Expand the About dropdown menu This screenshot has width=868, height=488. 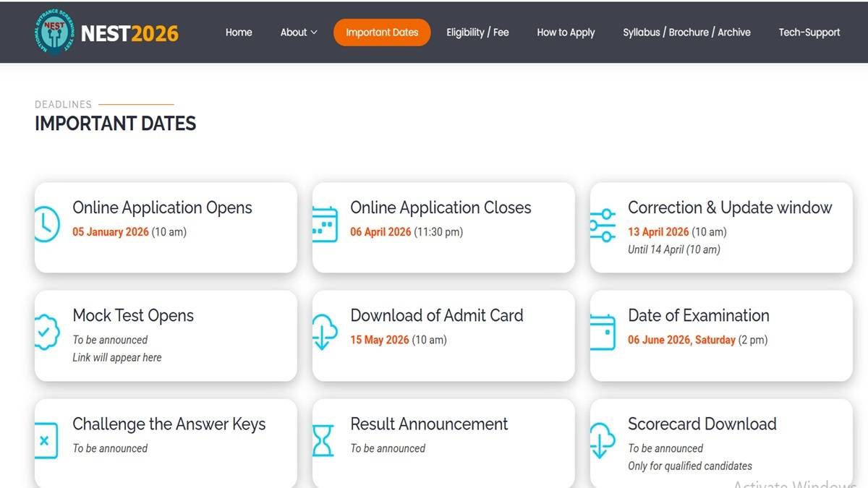pyautogui.click(x=299, y=33)
